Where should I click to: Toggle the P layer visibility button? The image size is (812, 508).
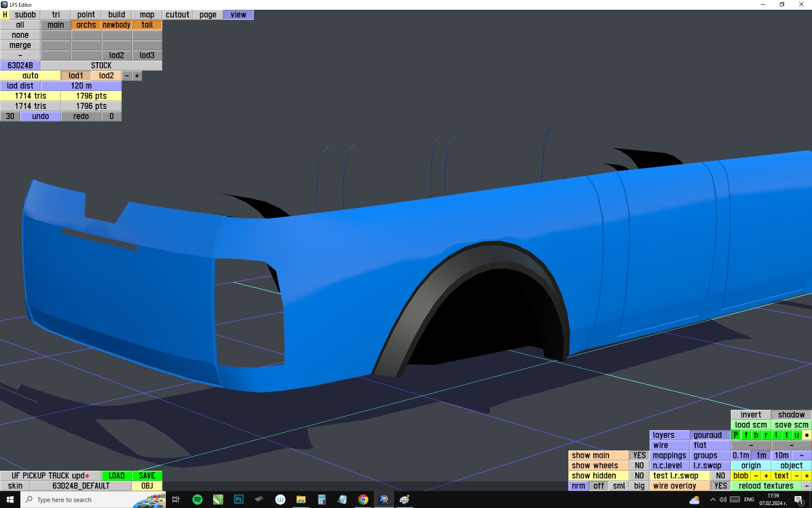pyautogui.click(x=736, y=435)
